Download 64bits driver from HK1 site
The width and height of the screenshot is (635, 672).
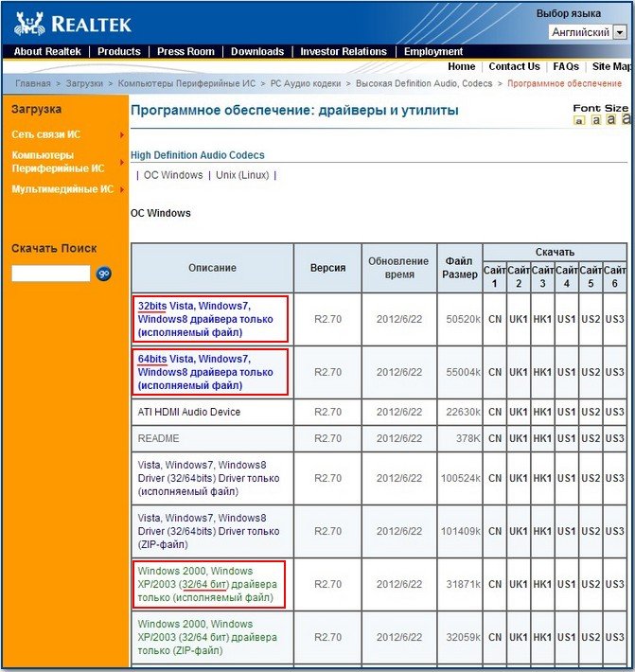542,372
